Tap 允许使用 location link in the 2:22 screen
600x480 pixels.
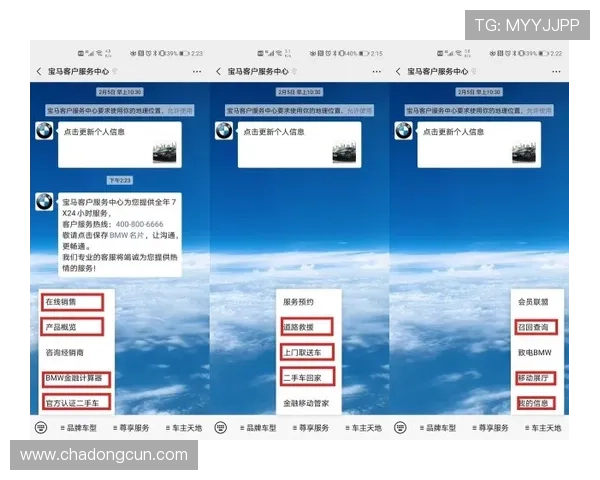(x=539, y=111)
